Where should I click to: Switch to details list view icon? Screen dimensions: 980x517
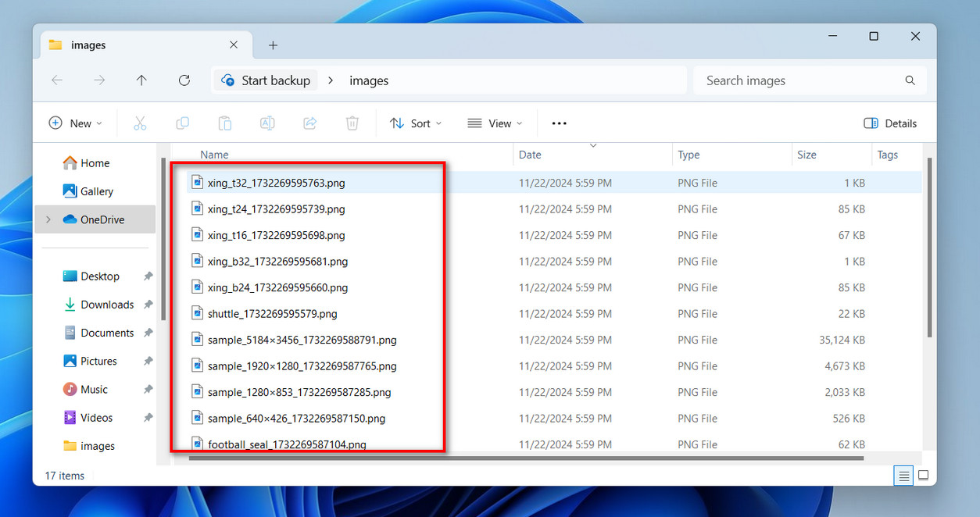click(903, 475)
